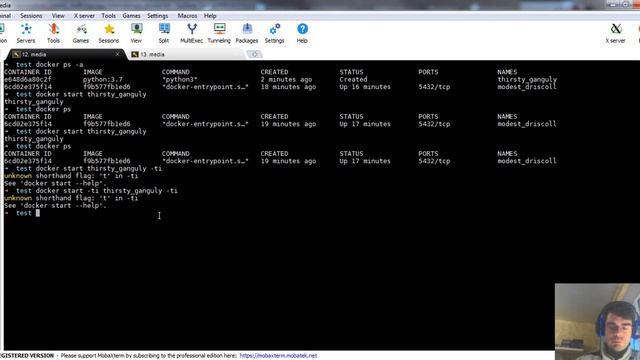
Task: Click the '18 minutes ago' created value
Action: point(288,87)
